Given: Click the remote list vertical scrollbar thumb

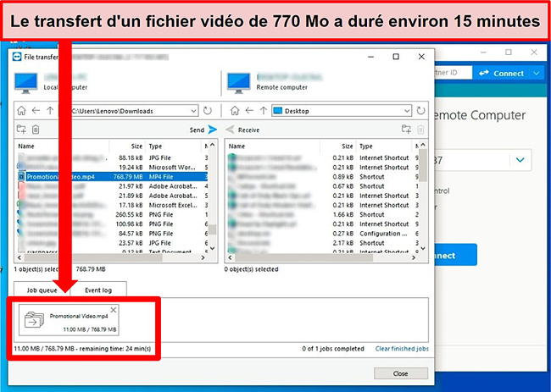Looking at the screenshot, I should 423,166.
